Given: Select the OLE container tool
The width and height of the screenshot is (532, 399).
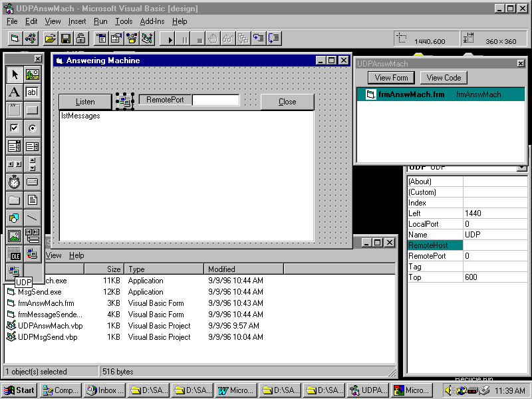Looking at the screenshot, I should (x=14, y=254).
